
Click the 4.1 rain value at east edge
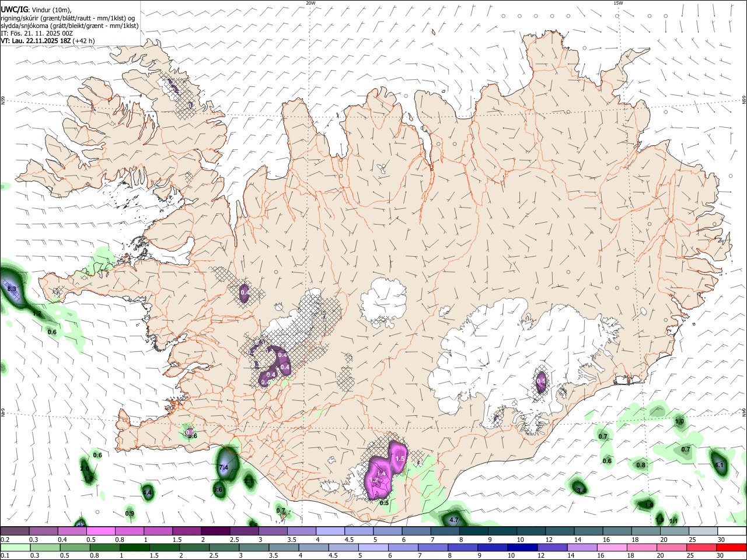pyautogui.click(x=719, y=465)
